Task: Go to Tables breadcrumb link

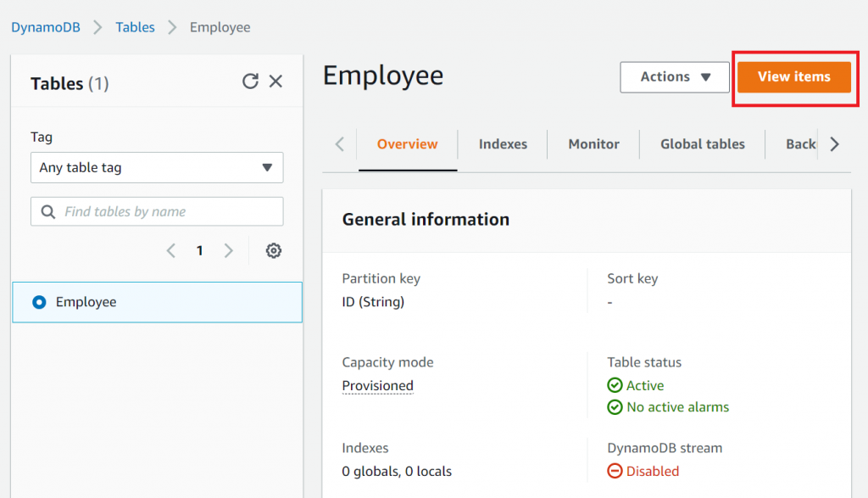Action: pyautogui.click(x=136, y=27)
